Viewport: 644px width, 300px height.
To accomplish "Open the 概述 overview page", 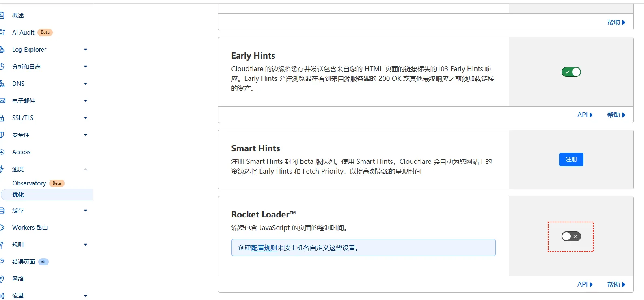I will pyautogui.click(x=18, y=15).
